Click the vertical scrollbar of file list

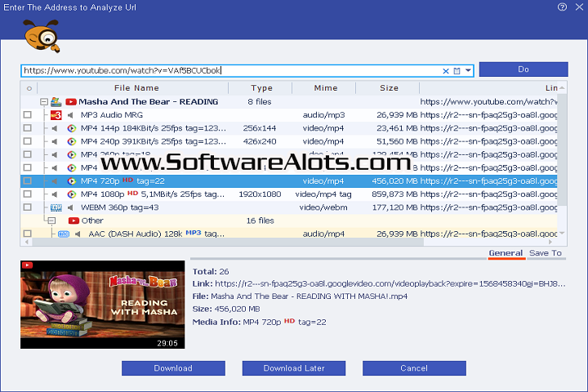pyautogui.click(x=562, y=150)
